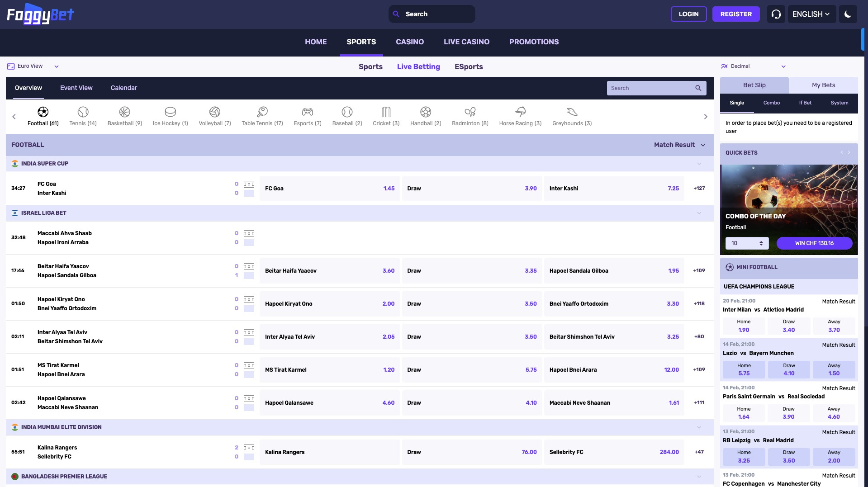This screenshot has height=487, width=868.
Task: Click WIN CHF 130.16 combo button
Action: point(814,243)
